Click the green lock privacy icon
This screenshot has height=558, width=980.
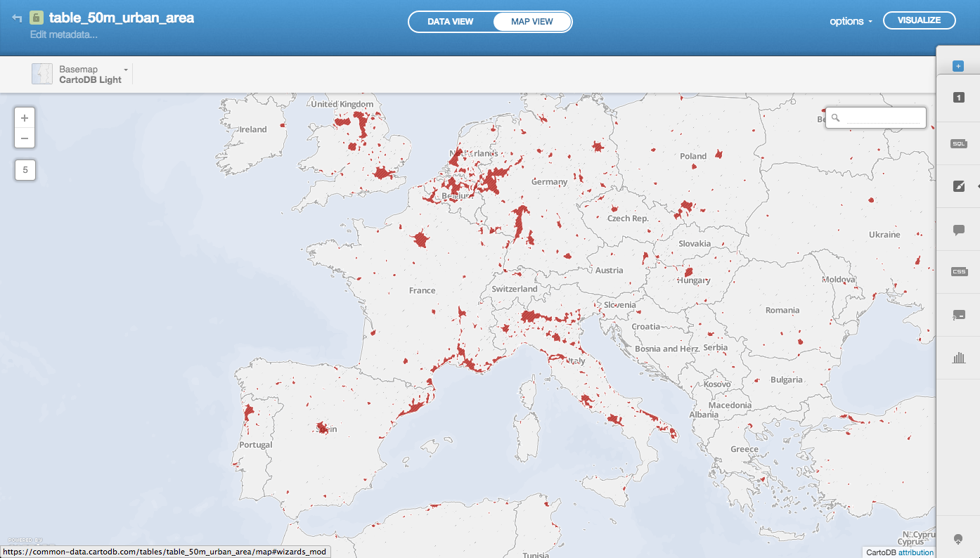point(37,18)
